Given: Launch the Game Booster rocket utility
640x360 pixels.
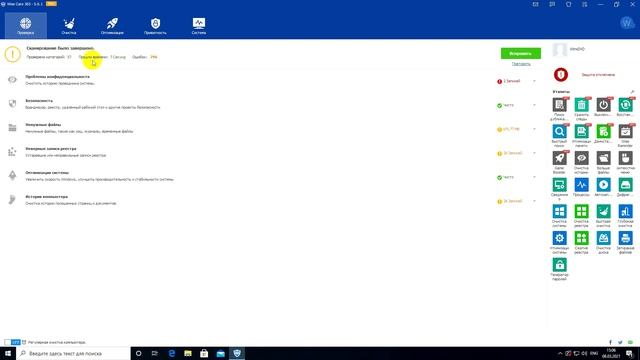Looking at the screenshot, I should tap(560, 158).
